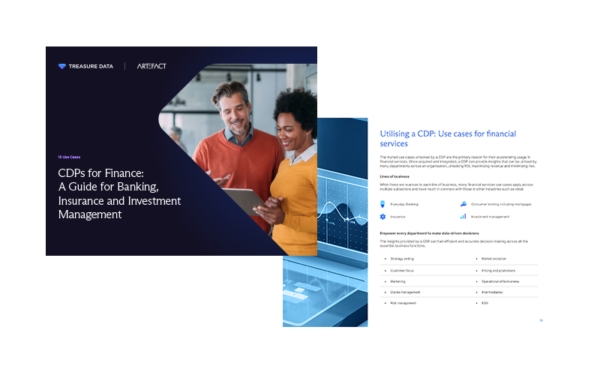Click the 'Marketing' bullet item
The width and height of the screenshot is (600, 375).
pos(398,281)
